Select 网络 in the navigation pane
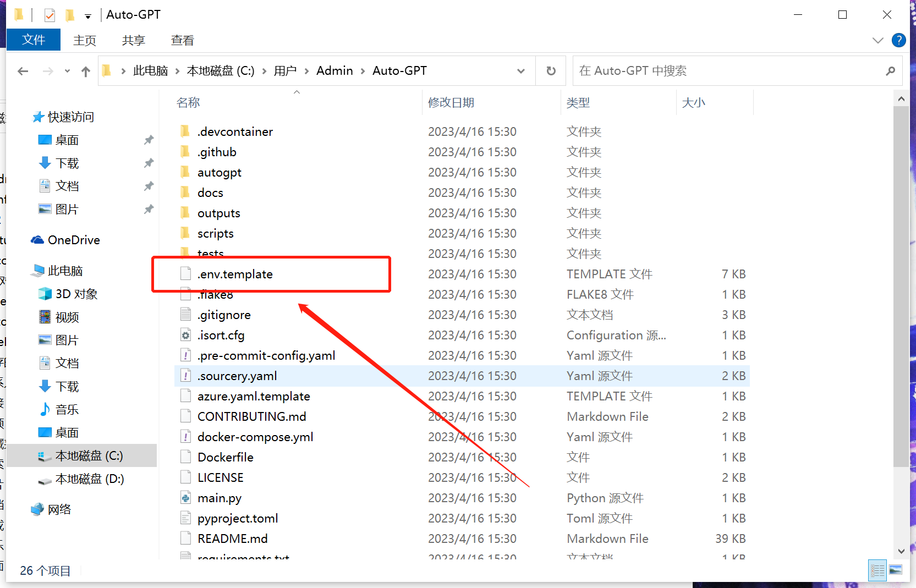The width and height of the screenshot is (916, 588). [x=59, y=510]
